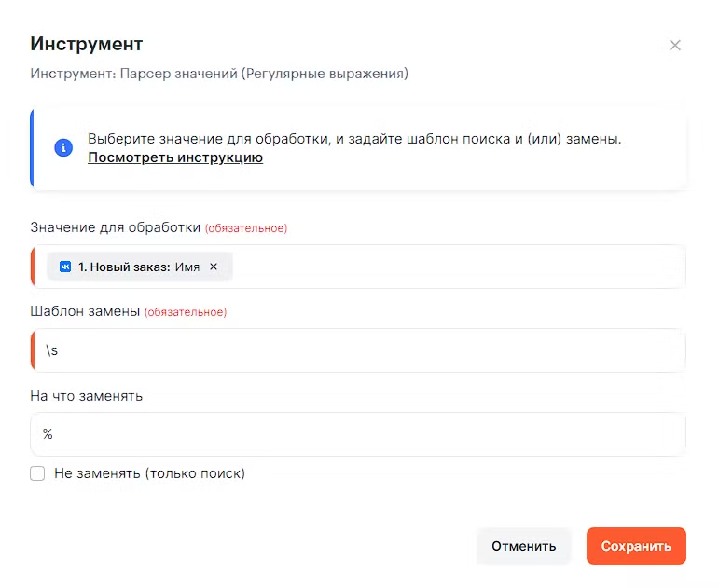The width and height of the screenshot is (719, 588).
Task: Click the VK icon in the value chip
Action: click(x=65, y=267)
